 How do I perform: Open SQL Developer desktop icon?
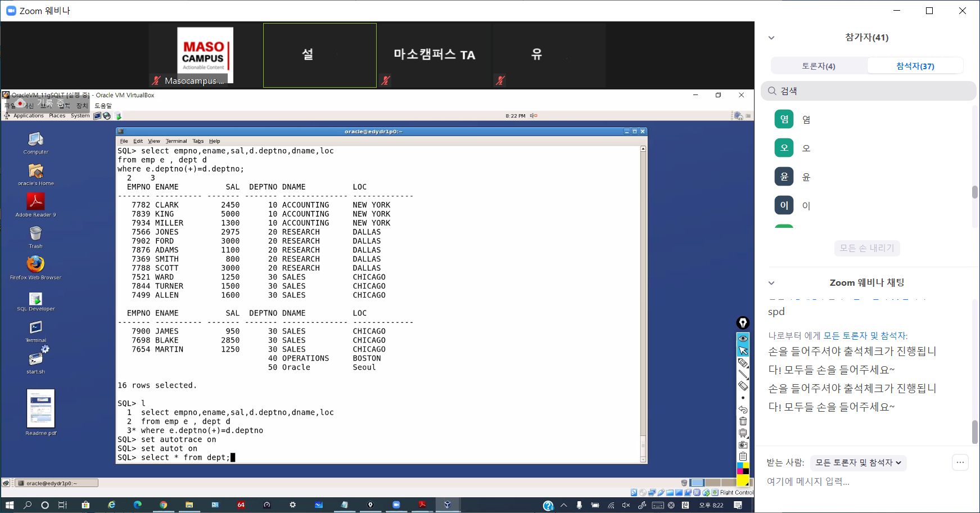35,301
